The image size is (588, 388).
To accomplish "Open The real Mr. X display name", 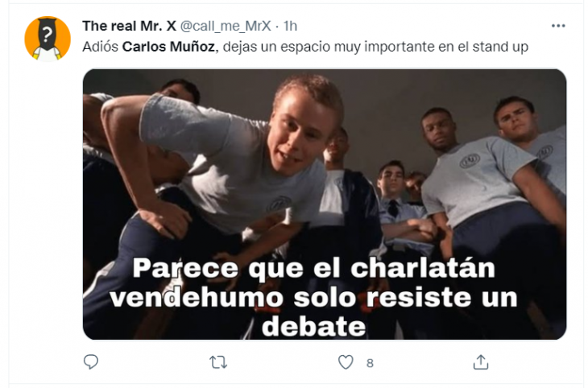I will (x=129, y=26).
